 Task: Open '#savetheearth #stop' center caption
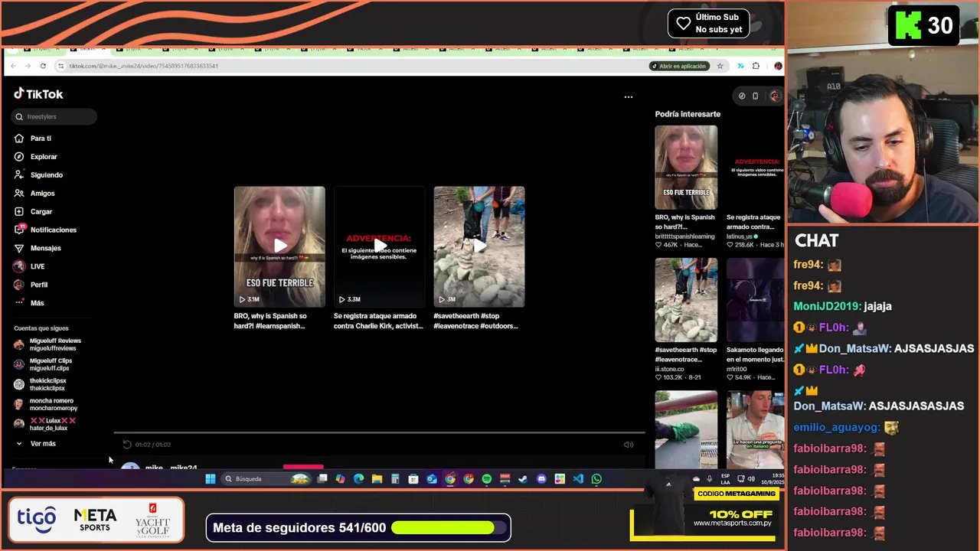pyautogui.click(x=475, y=321)
